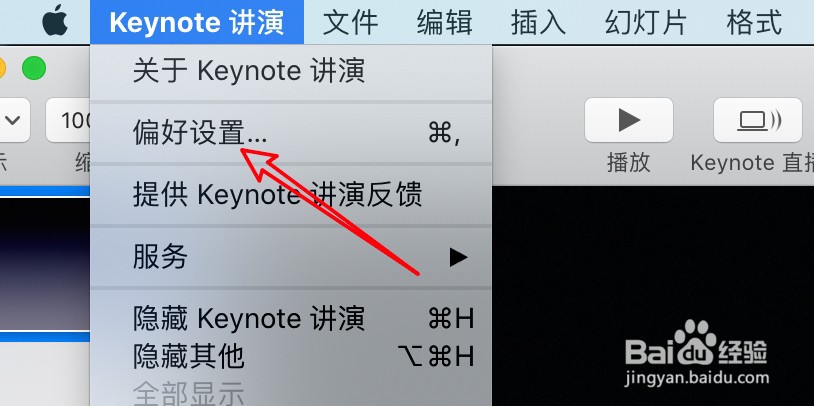
Task: Open the view dropdown chevron in toolbar
Action: coord(12,120)
